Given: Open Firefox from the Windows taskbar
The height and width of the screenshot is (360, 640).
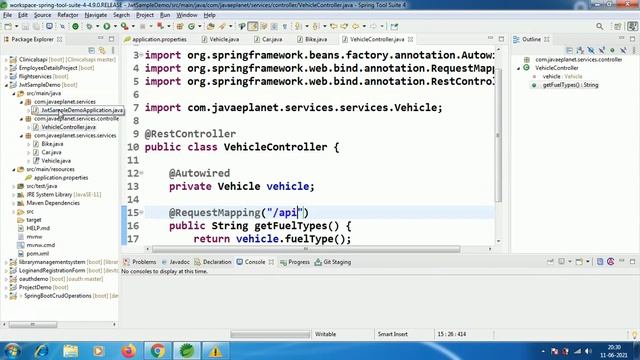Looking at the screenshot, I should (x=128, y=351).
